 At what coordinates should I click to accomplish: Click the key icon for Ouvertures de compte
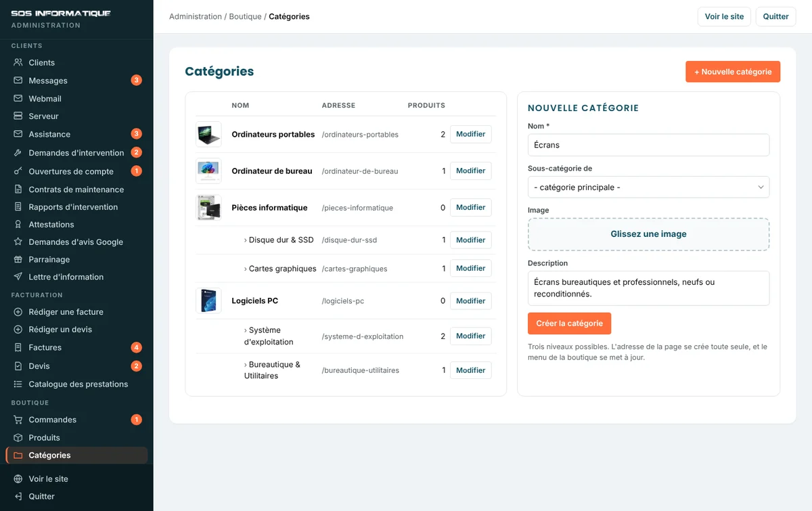click(x=18, y=171)
